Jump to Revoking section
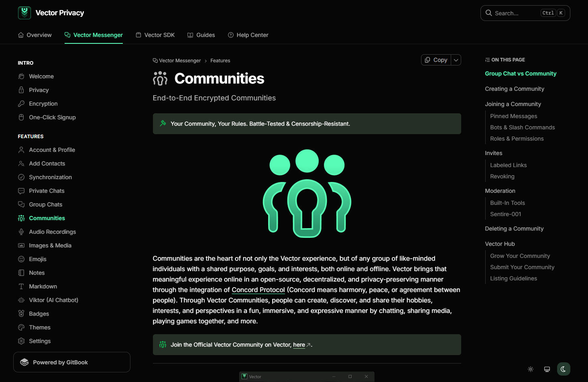 coord(502,176)
